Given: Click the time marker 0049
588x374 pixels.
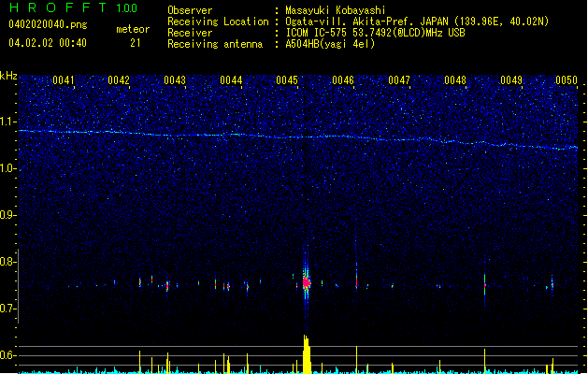Looking at the screenshot, I should [x=511, y=80].
